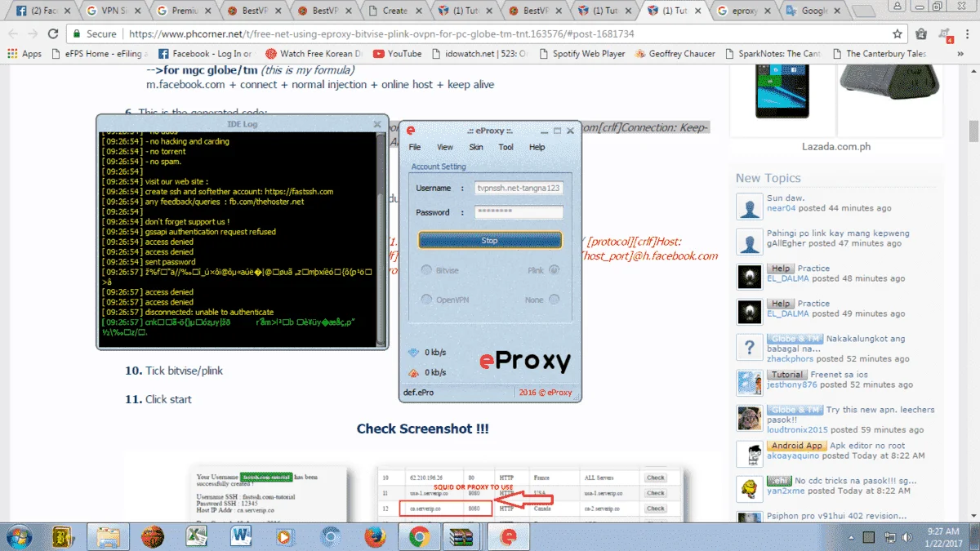
Task: Bookmark the page with the star icon
Action: click(x=898, y=34)
